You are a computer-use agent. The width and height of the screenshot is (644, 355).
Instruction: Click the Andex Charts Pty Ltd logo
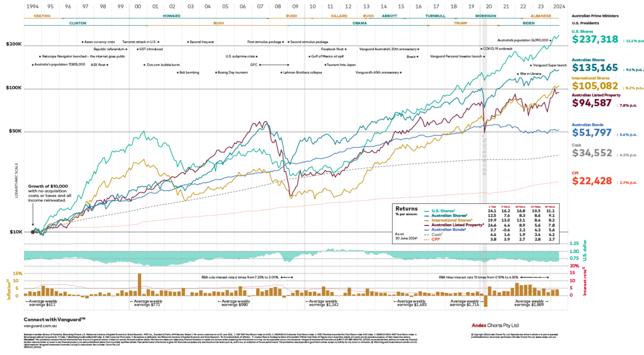495,325
